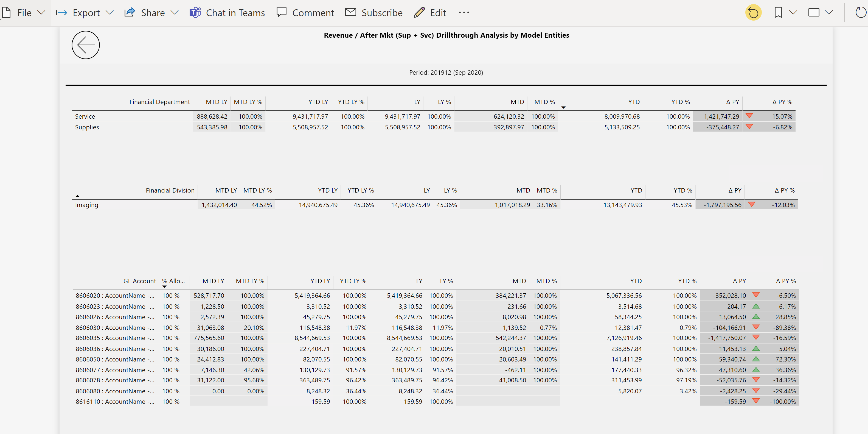Sort GL table by GL Account header
Screen dimensions: 868x434
click(139, 281)
